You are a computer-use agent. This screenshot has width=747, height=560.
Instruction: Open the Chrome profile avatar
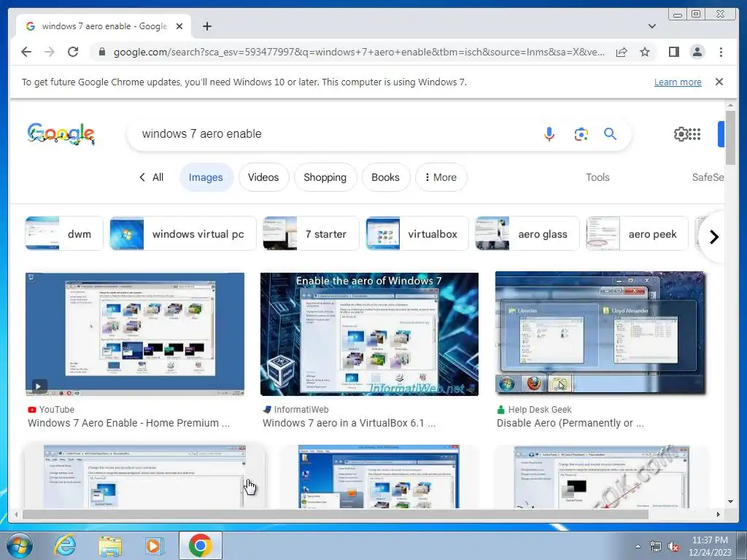(x=697, y=52)
